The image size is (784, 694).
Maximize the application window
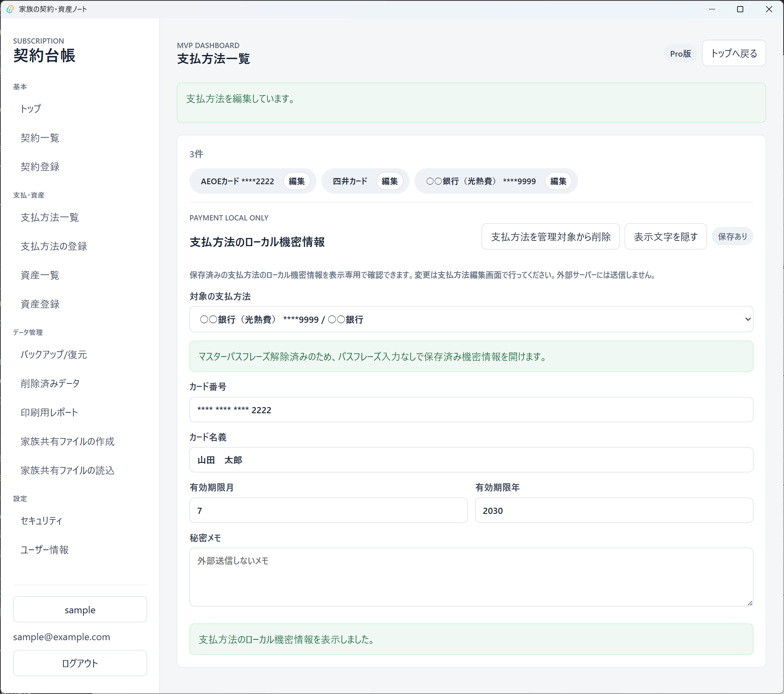coord(740,9)
